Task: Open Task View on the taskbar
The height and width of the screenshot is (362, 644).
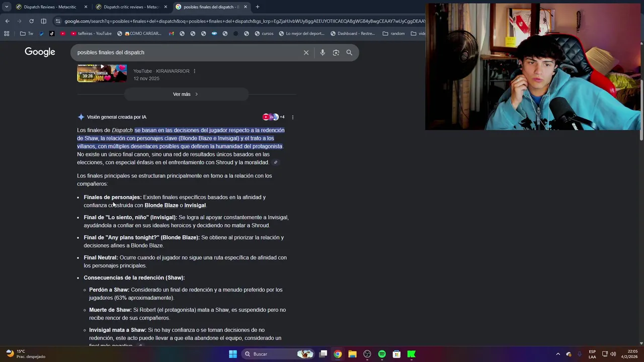Action: tap(324, 354)
